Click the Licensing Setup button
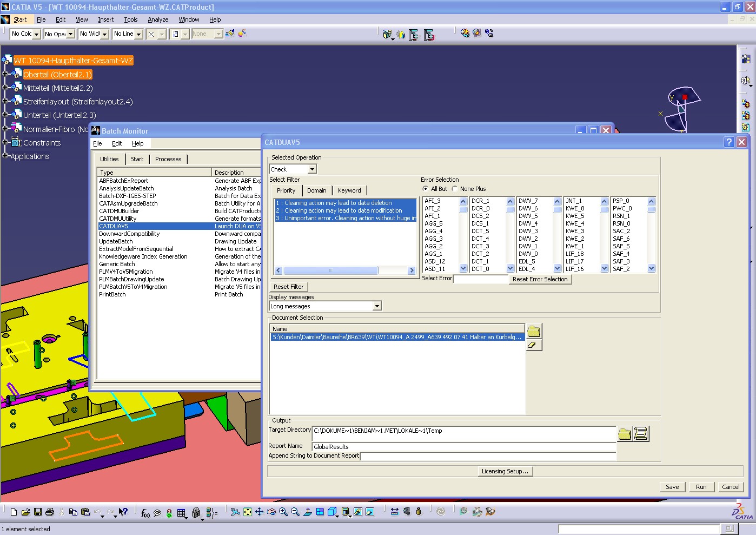The height and width of the screenshot is (535, 756). pyautogui.click(x=505, y=471)
